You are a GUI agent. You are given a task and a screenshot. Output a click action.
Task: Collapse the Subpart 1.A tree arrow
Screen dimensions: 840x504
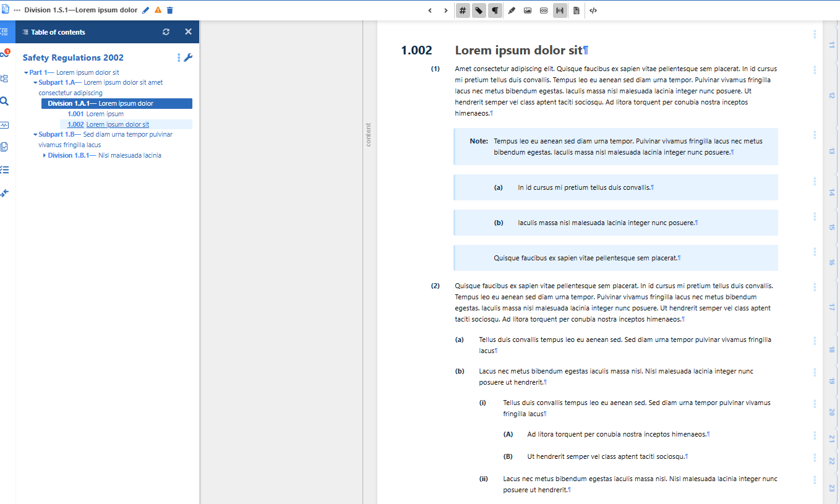point(35,82)
